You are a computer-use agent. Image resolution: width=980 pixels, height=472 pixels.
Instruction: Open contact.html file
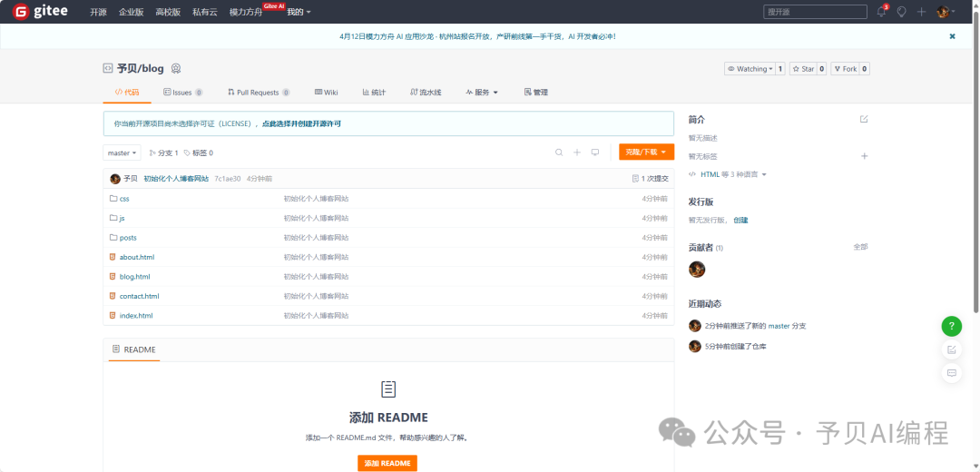[x=139, y=296]
